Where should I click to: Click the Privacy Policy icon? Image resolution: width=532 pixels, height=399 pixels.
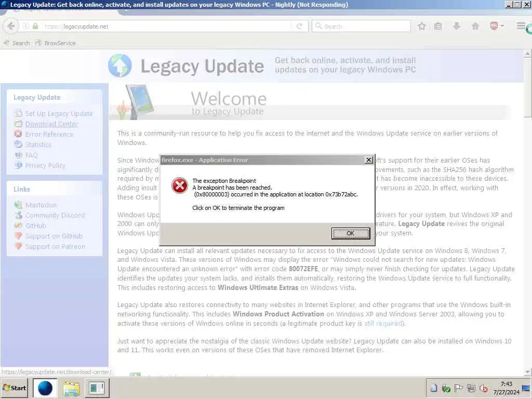[x=18, y=165]
